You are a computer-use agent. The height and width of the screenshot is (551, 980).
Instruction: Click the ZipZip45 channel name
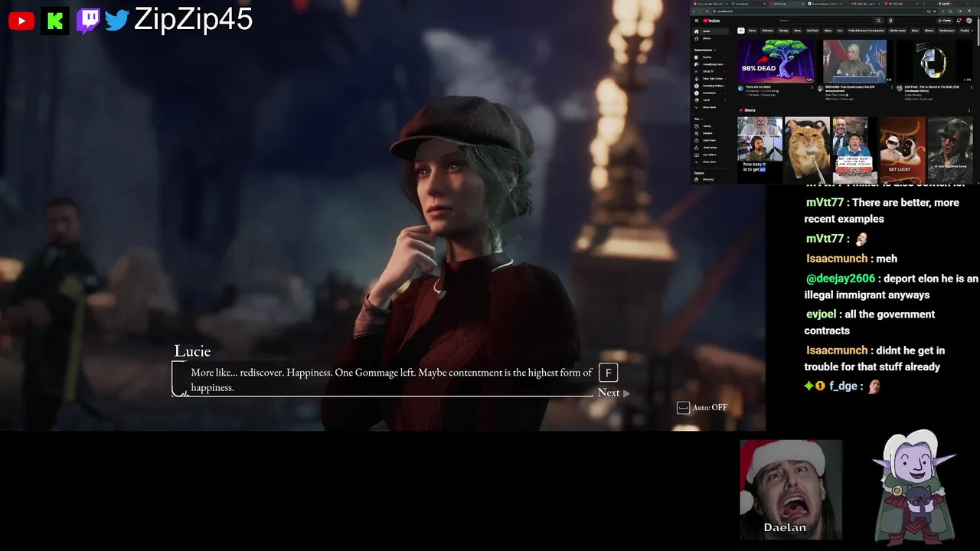(193, 20)
